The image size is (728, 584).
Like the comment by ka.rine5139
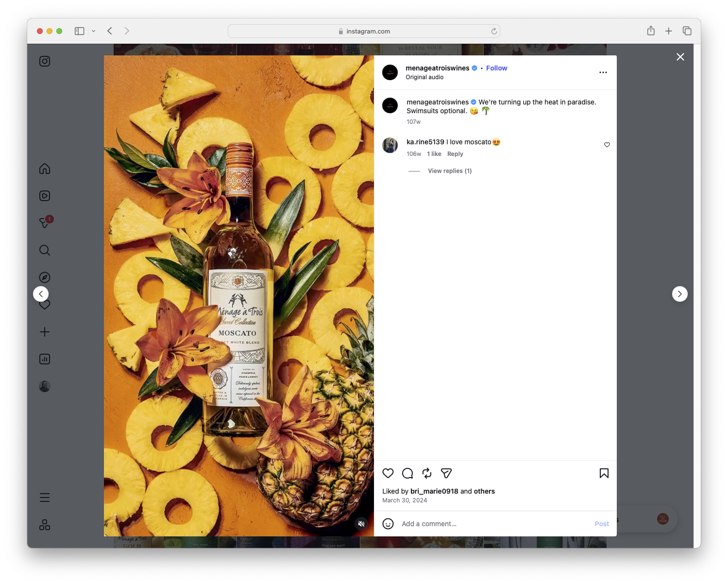coord(607,145)
